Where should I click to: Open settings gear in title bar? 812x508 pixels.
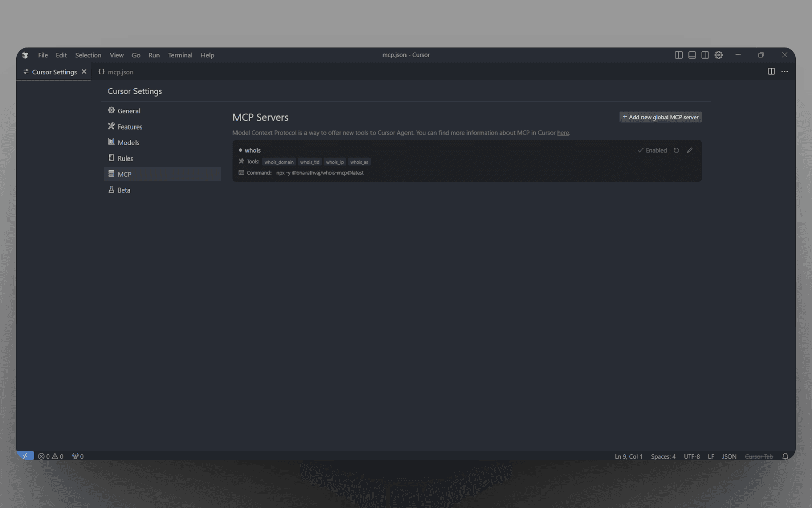pos(719,55)
